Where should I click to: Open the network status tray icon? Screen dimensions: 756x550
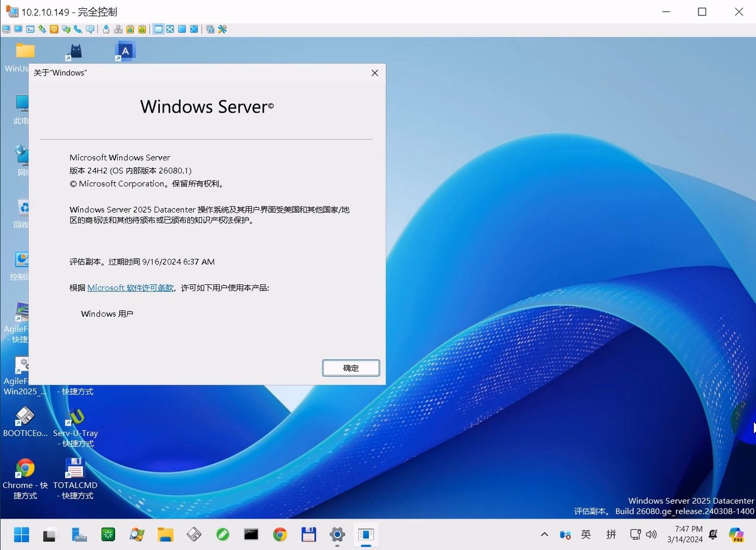(x=635, y=535)
